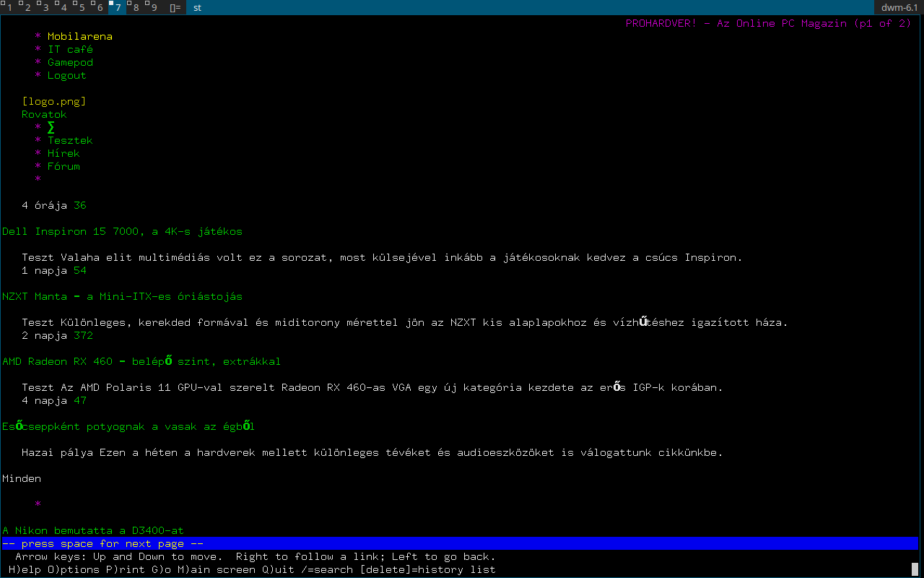Click [delete]=history list command
Viewport: 924px width, 578px height.
click(428, 569)
